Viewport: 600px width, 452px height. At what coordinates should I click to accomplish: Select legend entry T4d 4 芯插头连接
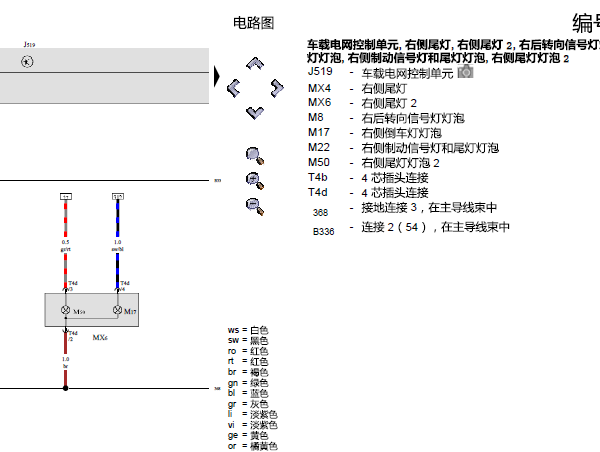pyautogui.click(x=368, y=193)
